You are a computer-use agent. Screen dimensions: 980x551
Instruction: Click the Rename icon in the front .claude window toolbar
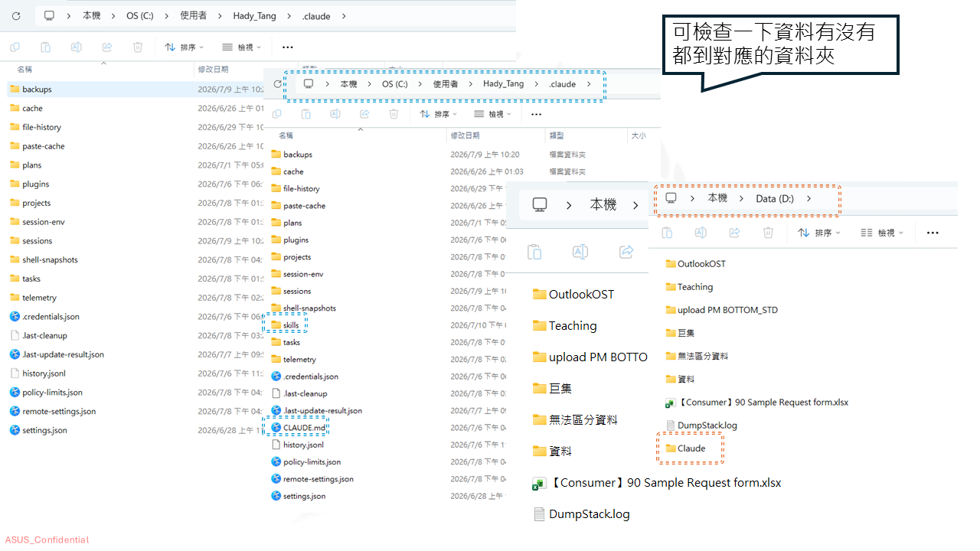(335, 114)
